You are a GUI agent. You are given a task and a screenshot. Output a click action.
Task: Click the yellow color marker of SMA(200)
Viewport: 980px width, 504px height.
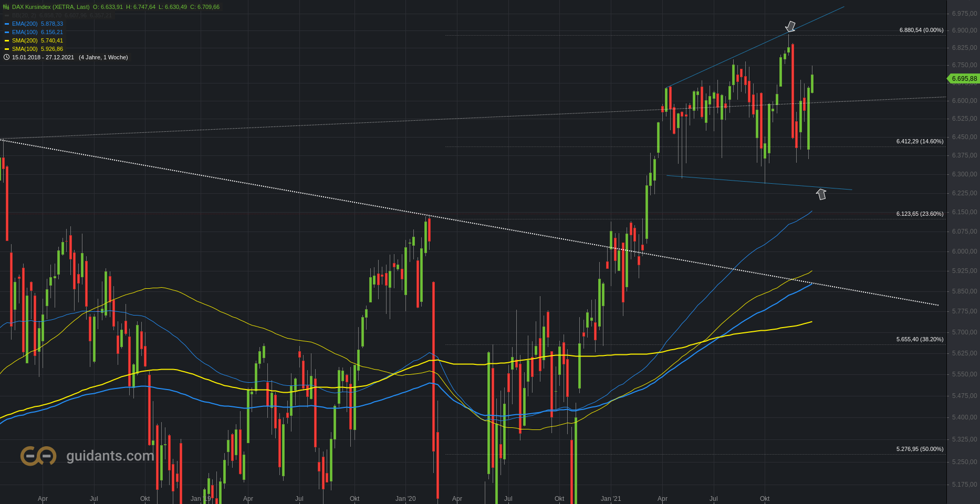coord(7,41)
